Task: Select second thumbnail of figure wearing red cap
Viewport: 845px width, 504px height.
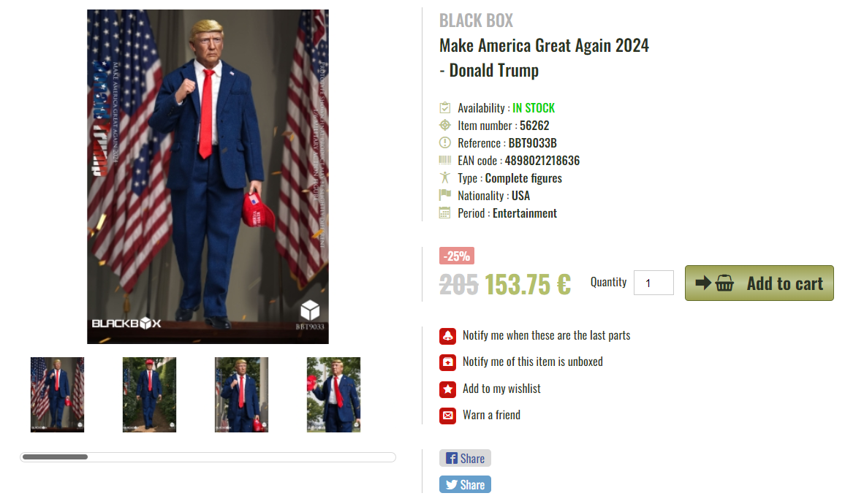Action: (149, 394)
